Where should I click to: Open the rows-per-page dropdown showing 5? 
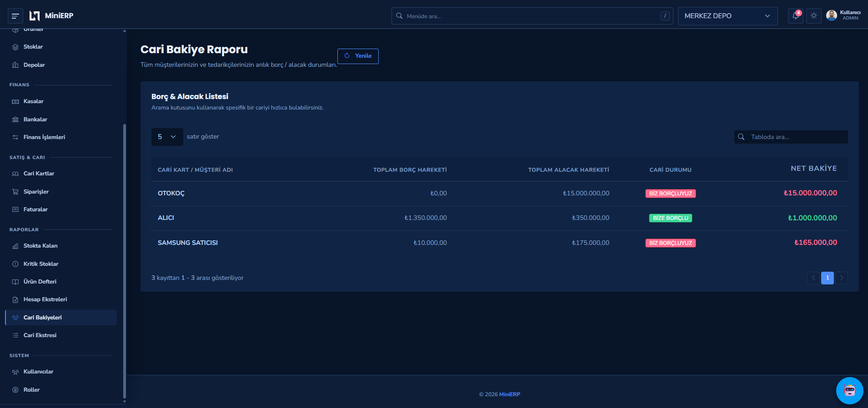pyautogui.click(x=167, y=137)
